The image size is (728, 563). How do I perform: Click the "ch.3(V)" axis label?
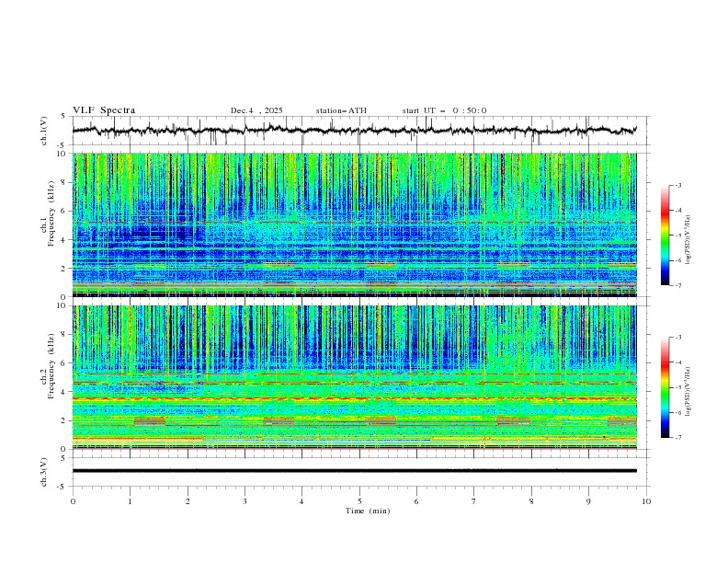(x=44, y=472)
